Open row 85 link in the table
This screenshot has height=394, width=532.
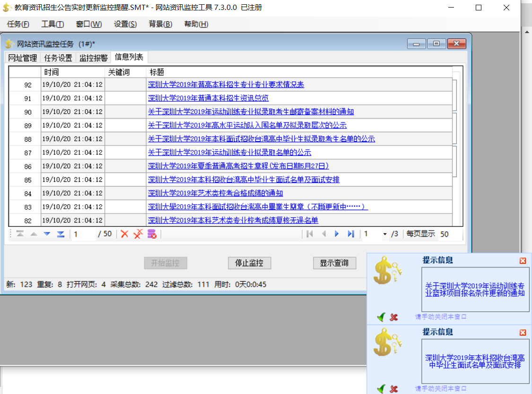[244, 180]
